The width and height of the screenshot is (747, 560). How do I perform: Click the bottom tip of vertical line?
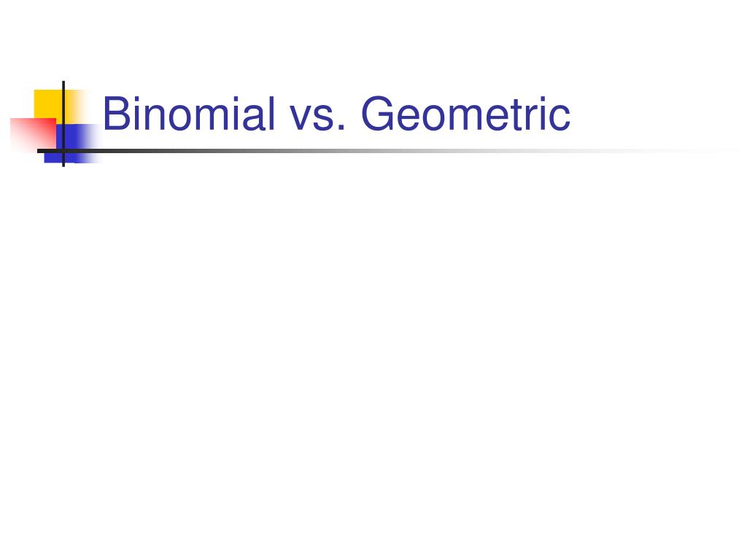[x=63, y=165]
